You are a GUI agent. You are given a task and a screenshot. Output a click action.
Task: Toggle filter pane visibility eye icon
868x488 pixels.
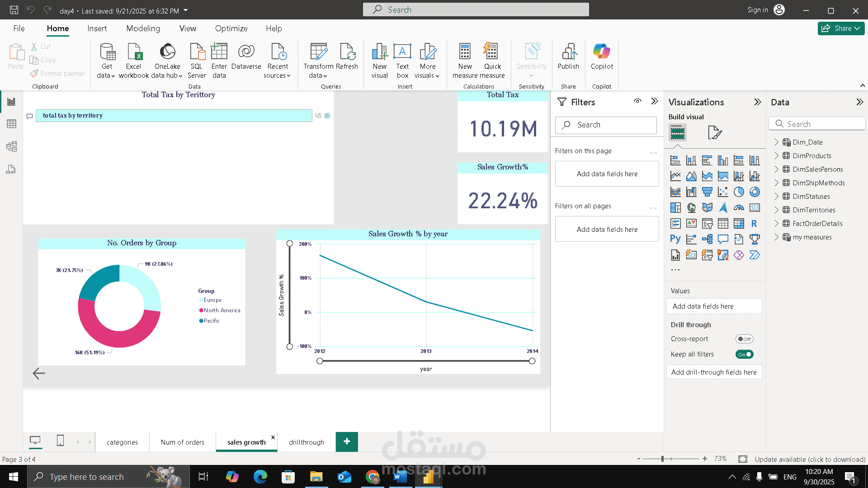pyautogui.click(x=637, y=101)
